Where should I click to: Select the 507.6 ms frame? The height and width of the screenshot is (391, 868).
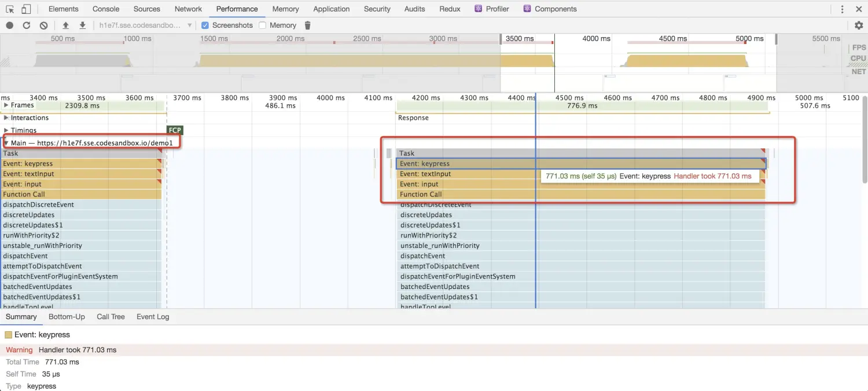tap(815, 106)
